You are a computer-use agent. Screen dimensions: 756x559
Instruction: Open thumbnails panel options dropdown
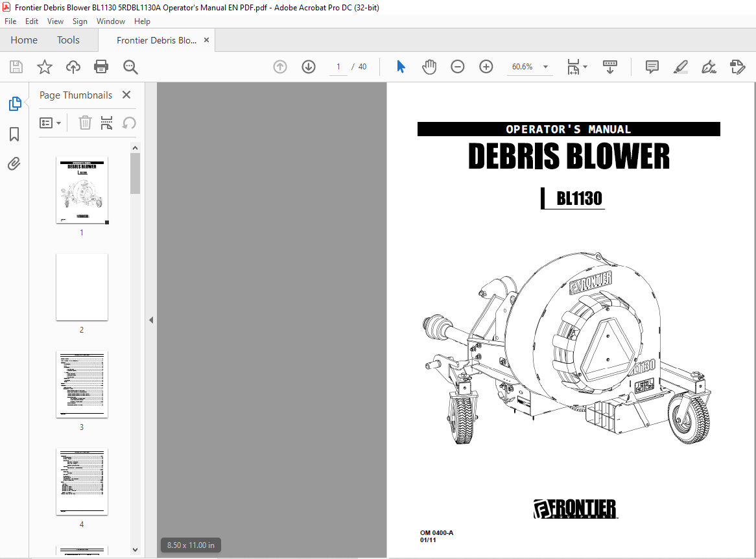click(50, 123)
